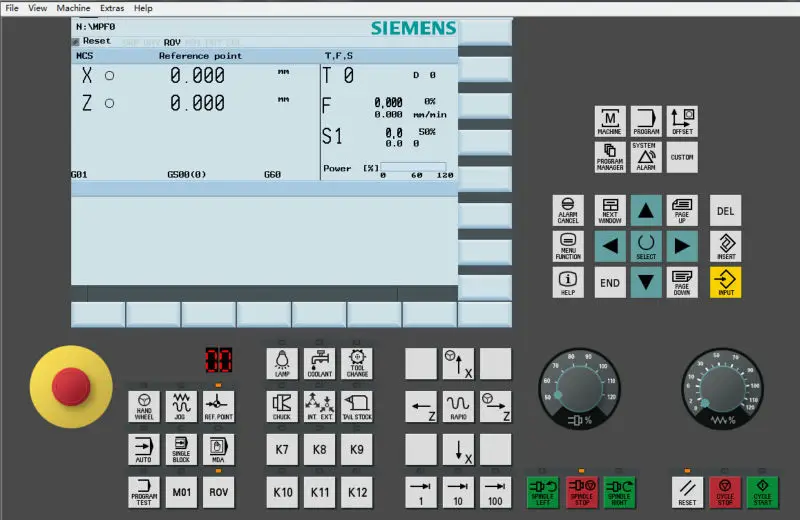800x520 pixels.
Task: Open the Machine menu
Action: click(73, 8)
